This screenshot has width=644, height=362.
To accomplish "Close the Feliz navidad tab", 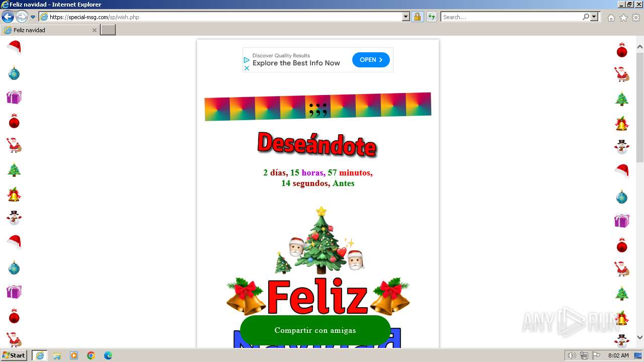I will coord(94,30).
